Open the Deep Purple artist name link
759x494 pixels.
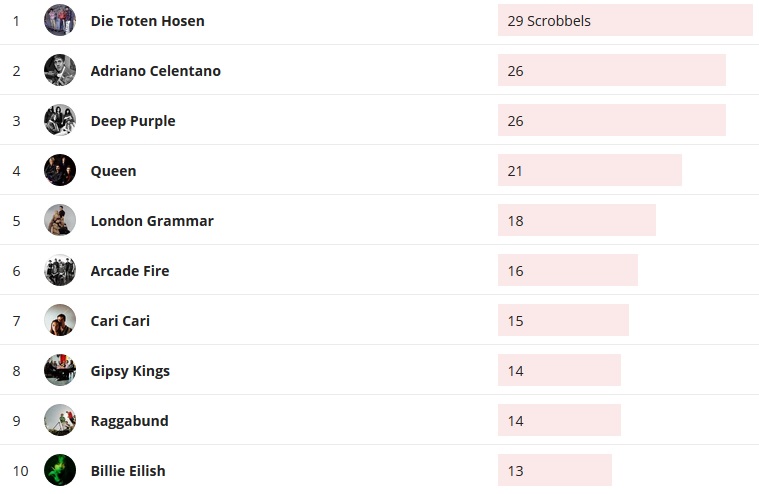[133, 121]
